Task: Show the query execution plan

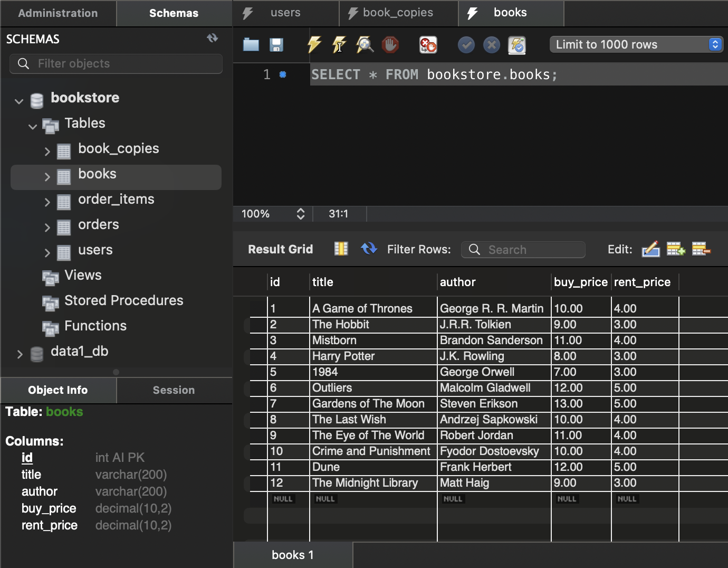Action: [x=365, y=45]
